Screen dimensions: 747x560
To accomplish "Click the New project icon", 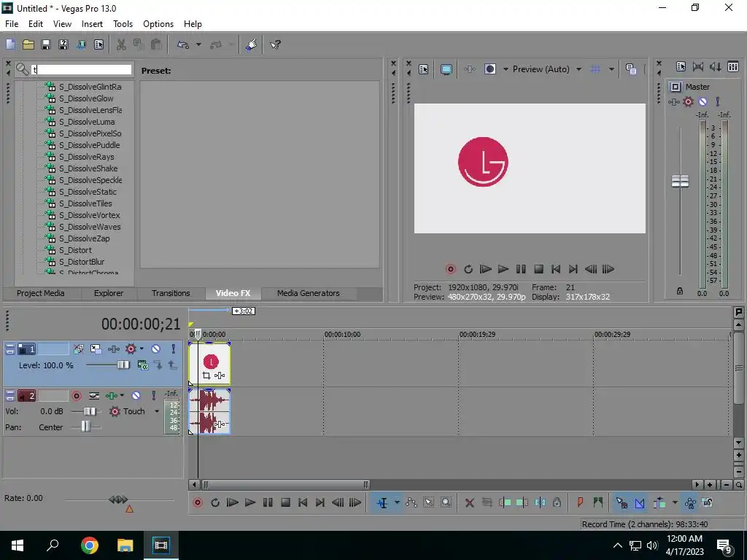I will point(10,44).
